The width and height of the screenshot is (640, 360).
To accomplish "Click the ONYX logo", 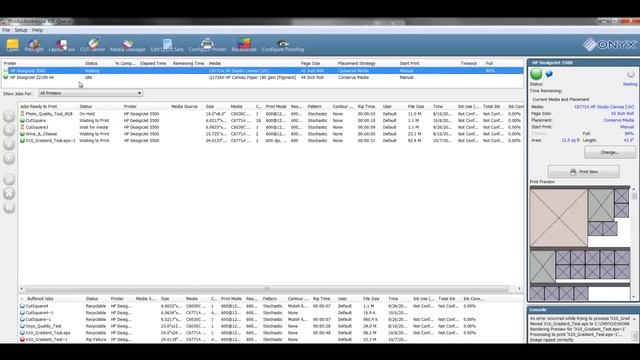I will coord(609,44).
